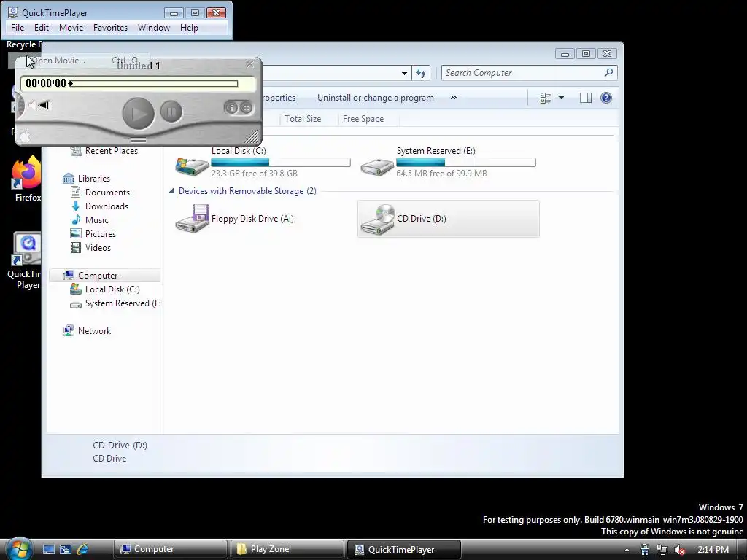Open the Favorites menu in QuickTimePlayer

click(x=110, y=28)
